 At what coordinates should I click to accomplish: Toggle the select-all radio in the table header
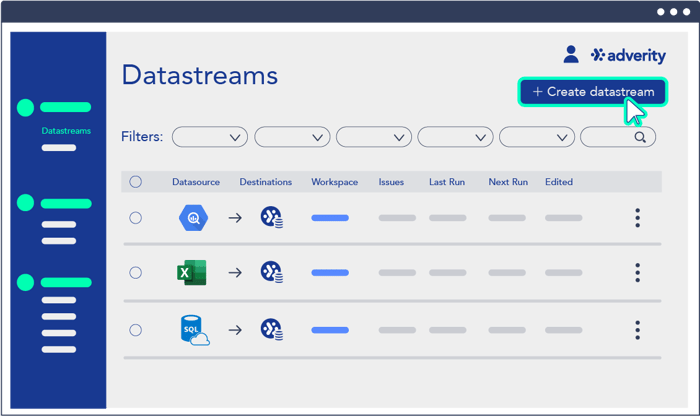136,182
